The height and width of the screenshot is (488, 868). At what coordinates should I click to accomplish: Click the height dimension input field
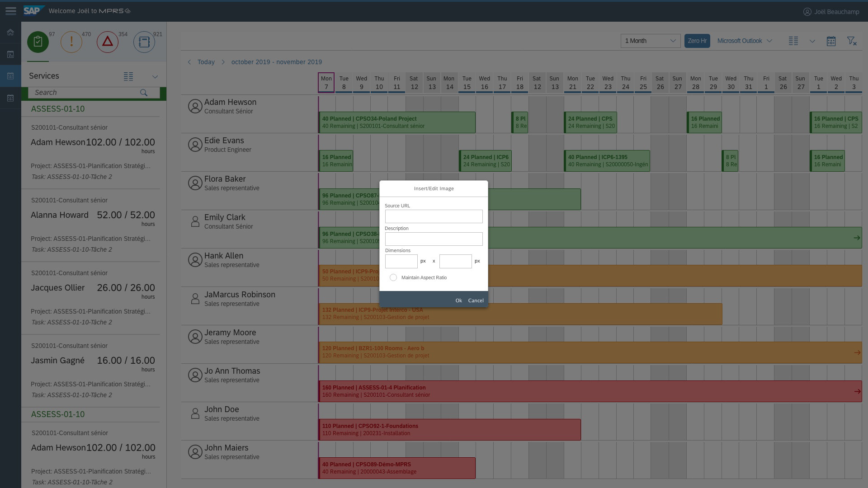pos(455,261)
